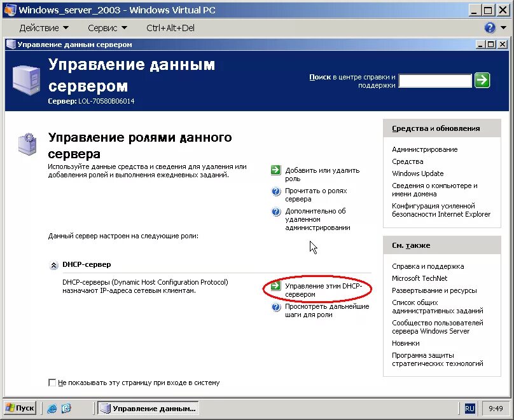
Task: Click the green arrow search go button
Action: pos(482,80)
